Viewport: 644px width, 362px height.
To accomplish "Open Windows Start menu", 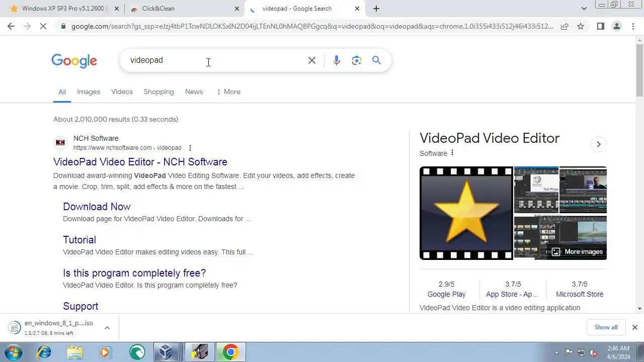I will (13, 352).
